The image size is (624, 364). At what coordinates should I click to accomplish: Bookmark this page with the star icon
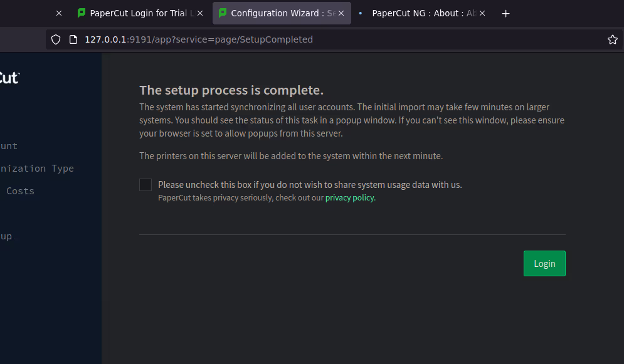click(x=613, y=39)
